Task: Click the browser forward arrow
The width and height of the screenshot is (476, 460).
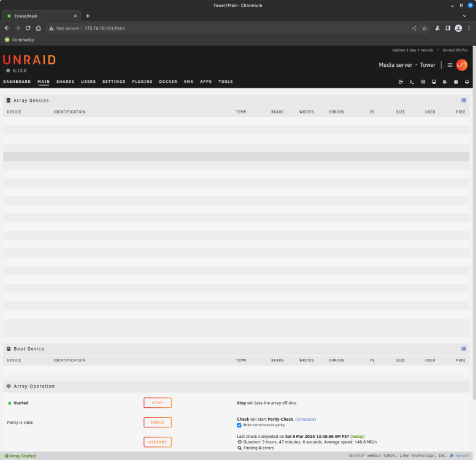Action: [x=18, y=28]
